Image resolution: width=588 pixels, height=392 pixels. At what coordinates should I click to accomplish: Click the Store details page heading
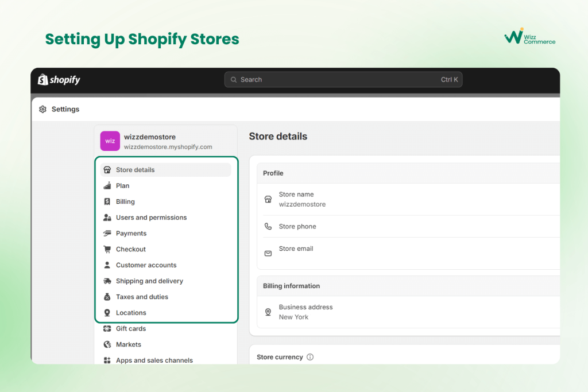point(278,137)
